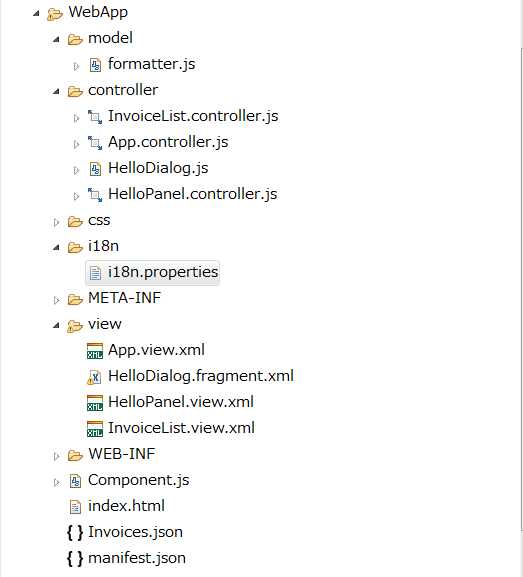
Task: Select HelloPanel.controller.js in the tree
Action: (x=192, y=194)
